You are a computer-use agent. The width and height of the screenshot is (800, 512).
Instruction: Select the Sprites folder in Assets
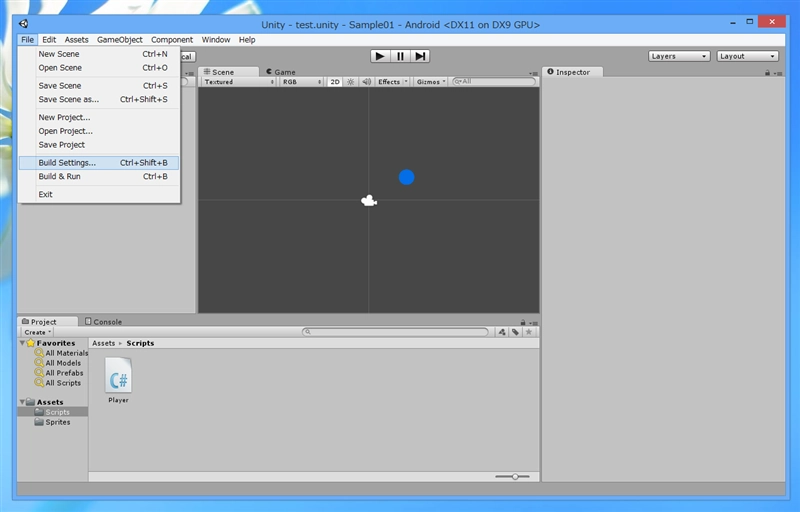coord(53,422)
